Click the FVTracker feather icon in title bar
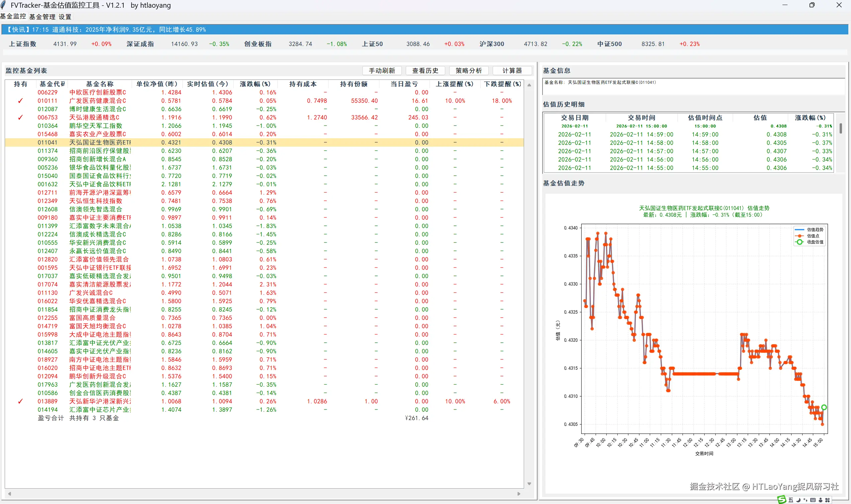Screen dimensions: 851x504 [x=3, y=5]
